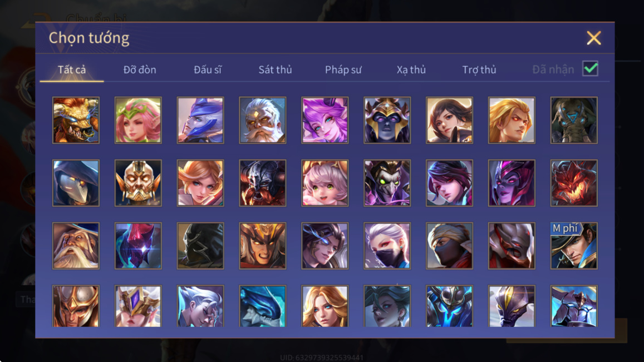The width and height of the screenshot is (644, 362).
Task: Switch to the 'Đỡ đòn' tab
Action: pos(140,70)
